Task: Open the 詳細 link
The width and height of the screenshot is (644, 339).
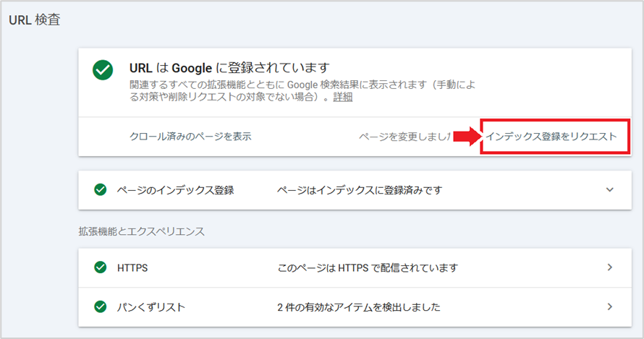Action: [x=342, y=97]
